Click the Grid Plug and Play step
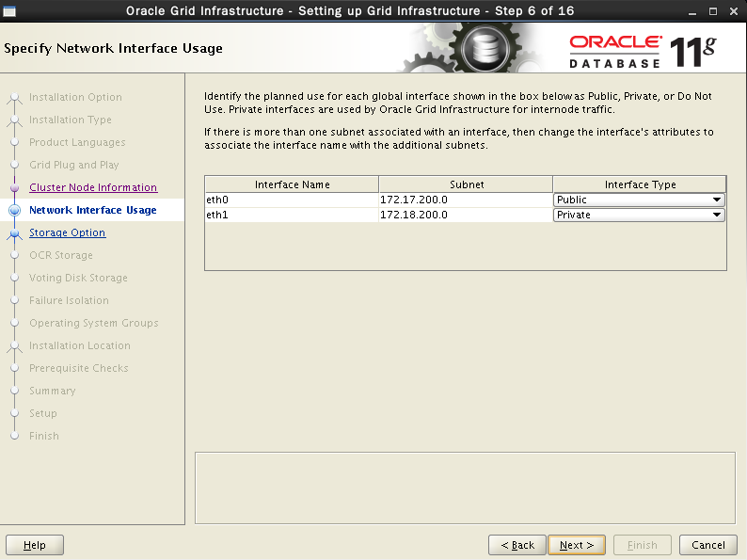The width and height of the screenshot is (747, 560). click(73, 165)
